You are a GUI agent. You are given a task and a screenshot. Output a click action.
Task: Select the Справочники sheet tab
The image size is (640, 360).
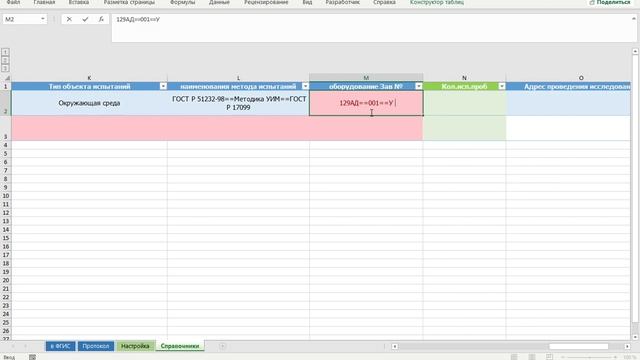pyautogui.click(x=180, y=346)
